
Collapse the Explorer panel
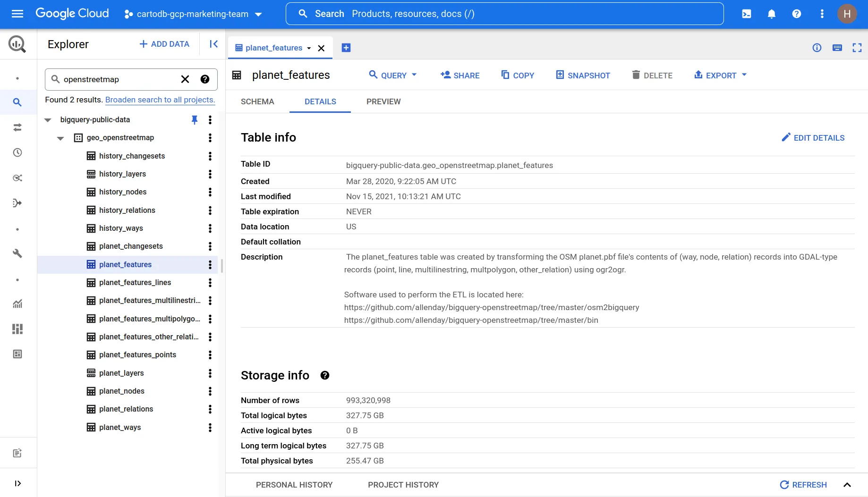(x=213, y=44)
